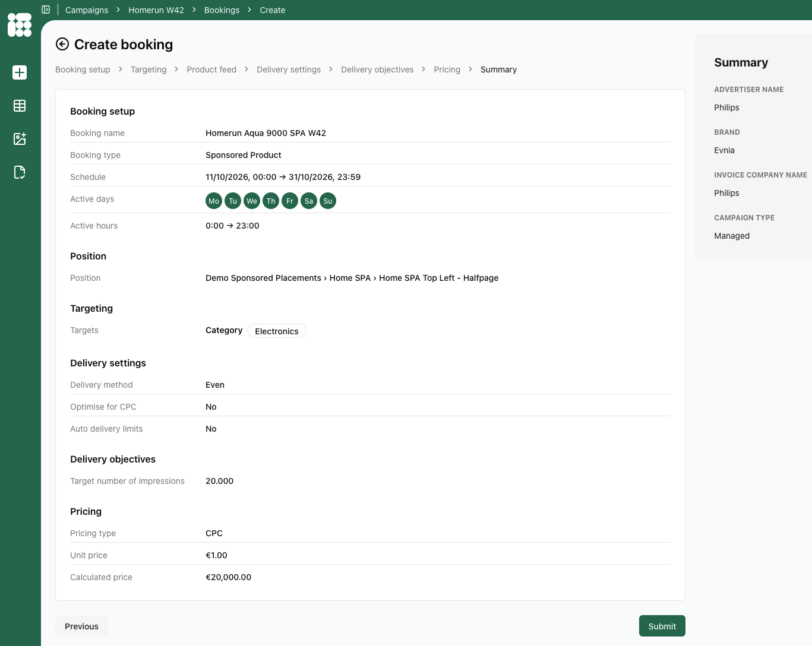The image size is (812, 646).
Task: Click the Even delivery method value
Action: [x=215, y=385]
